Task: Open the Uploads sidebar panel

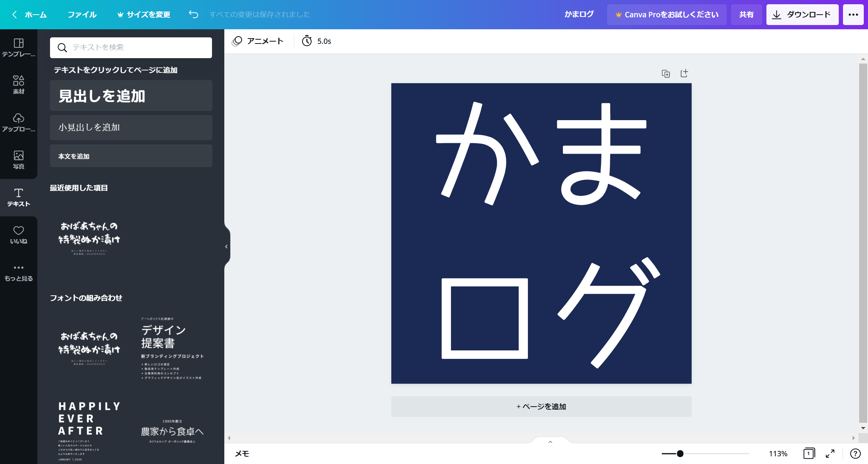Action: pos(18,122)
